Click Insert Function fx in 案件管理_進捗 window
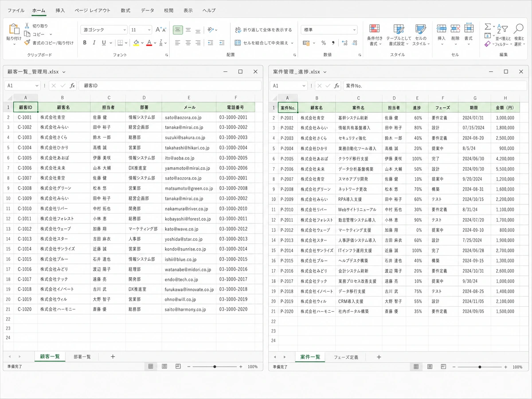This screenshot has height=399, width=532. pyautogui.click(x=337, y=86)
